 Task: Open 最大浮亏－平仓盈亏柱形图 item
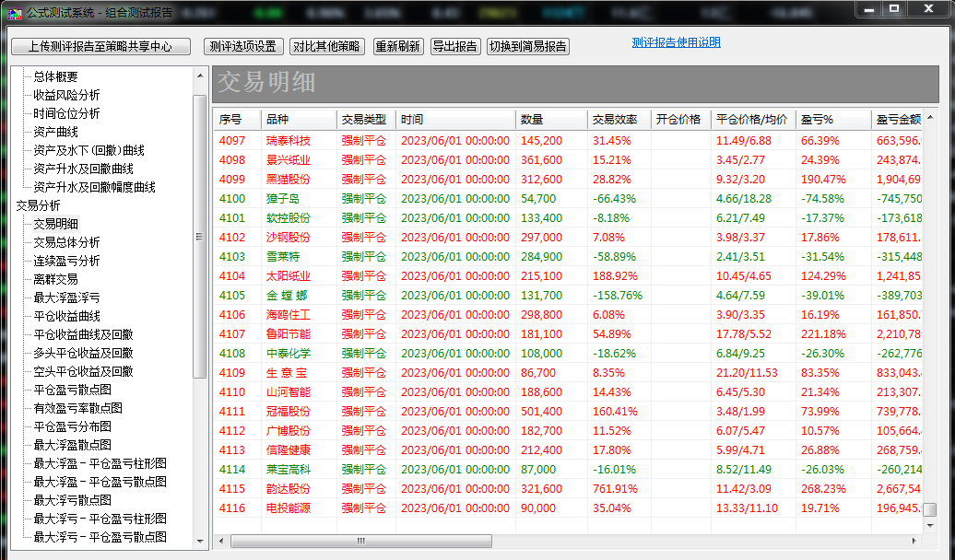coord(100,519)
